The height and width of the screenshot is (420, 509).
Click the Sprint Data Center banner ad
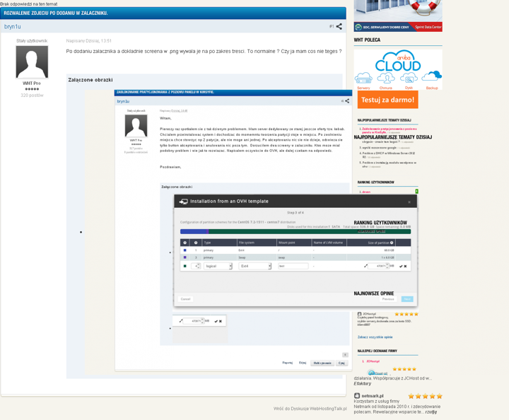(398, 16)
